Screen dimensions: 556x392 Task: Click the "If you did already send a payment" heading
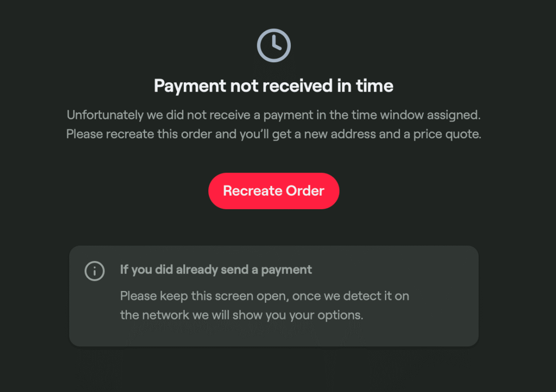[x=216, y=269]
